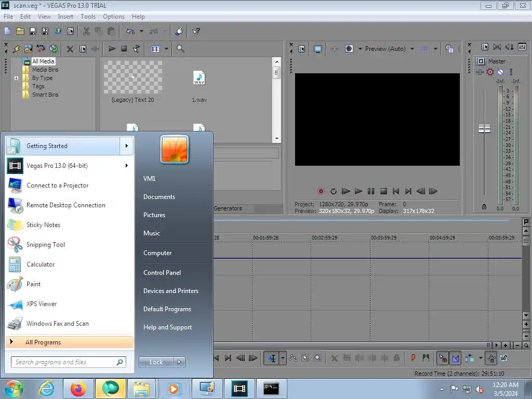The image size is (532, 399).
Task: Click Pause in the preview transport
Action: (x=371, y=191)
